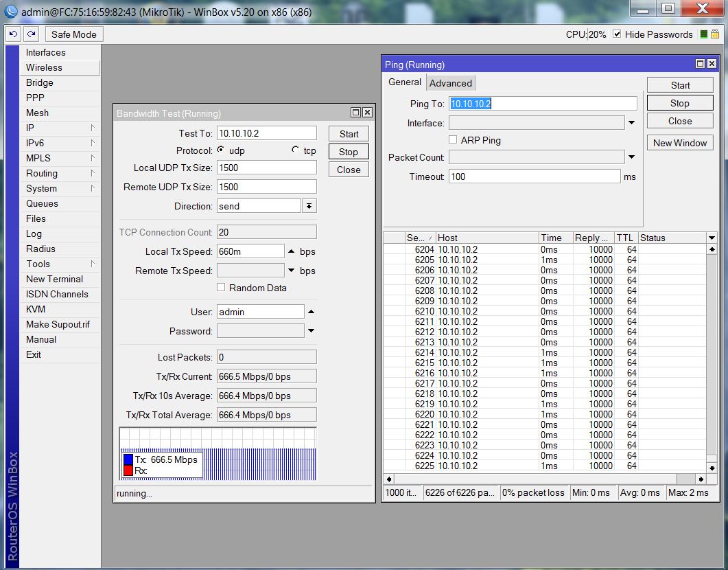Click the Redo arrow in the toolbar
This screenshot has height=570, width=728.
click(x=31, y=34)
